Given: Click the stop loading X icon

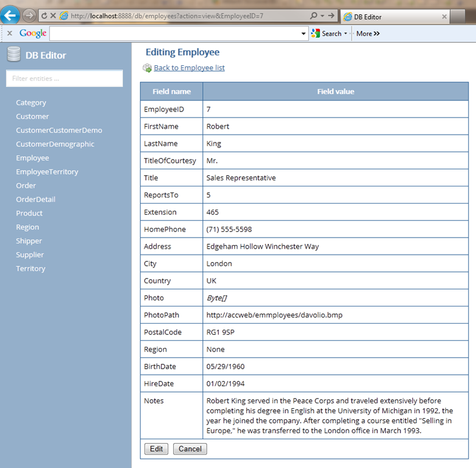Looking at the screenshot, I should (x=54, y=16).
